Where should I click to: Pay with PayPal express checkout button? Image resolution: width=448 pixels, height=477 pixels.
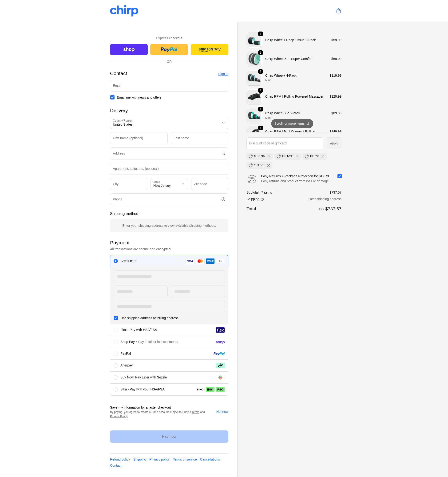[x=169, y=50]
